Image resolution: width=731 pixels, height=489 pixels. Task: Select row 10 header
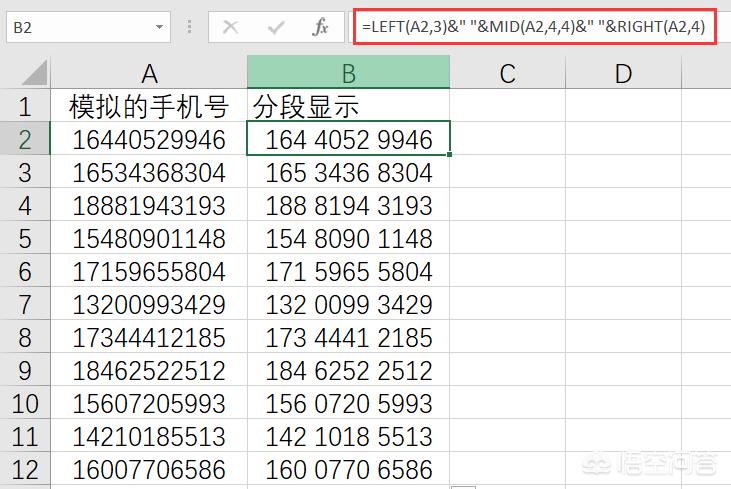point(25,402)
